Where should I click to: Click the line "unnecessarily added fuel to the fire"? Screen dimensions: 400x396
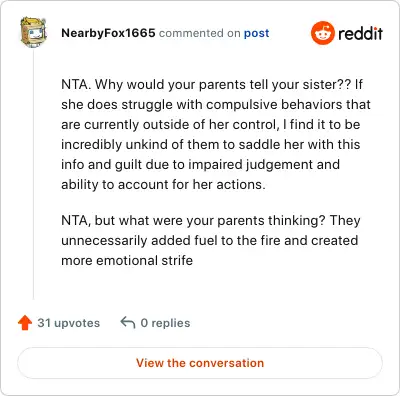(x=210, y=240)
